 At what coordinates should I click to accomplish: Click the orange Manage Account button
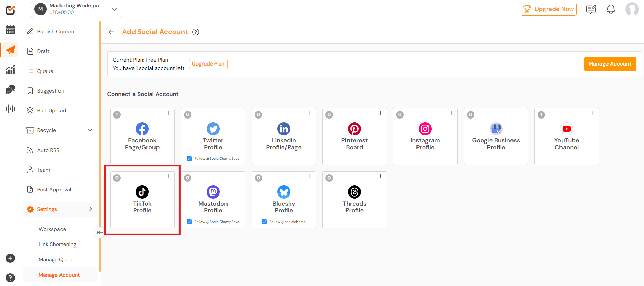(610, 64)
